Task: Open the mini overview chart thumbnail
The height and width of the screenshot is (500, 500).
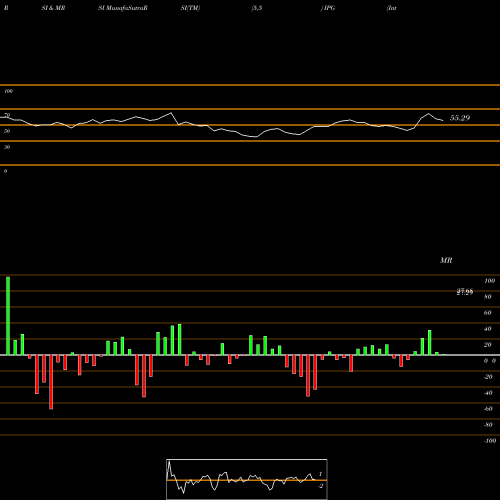Action: pyautogui.click(x=247, y=479)
